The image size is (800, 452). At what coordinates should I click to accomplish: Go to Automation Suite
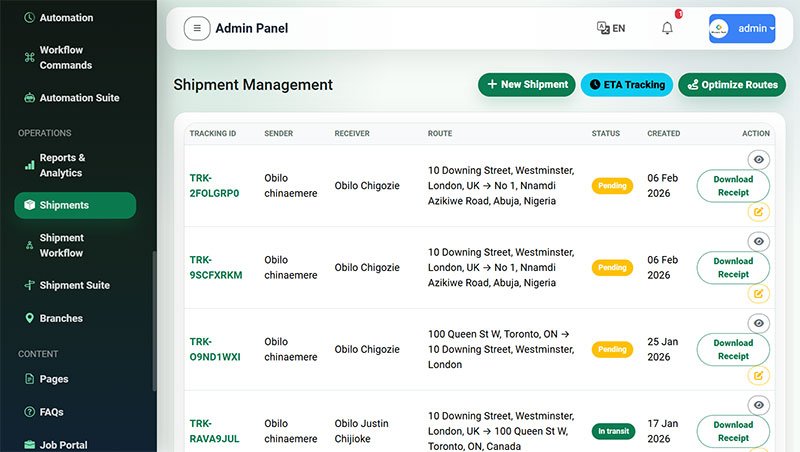(75, 98)
